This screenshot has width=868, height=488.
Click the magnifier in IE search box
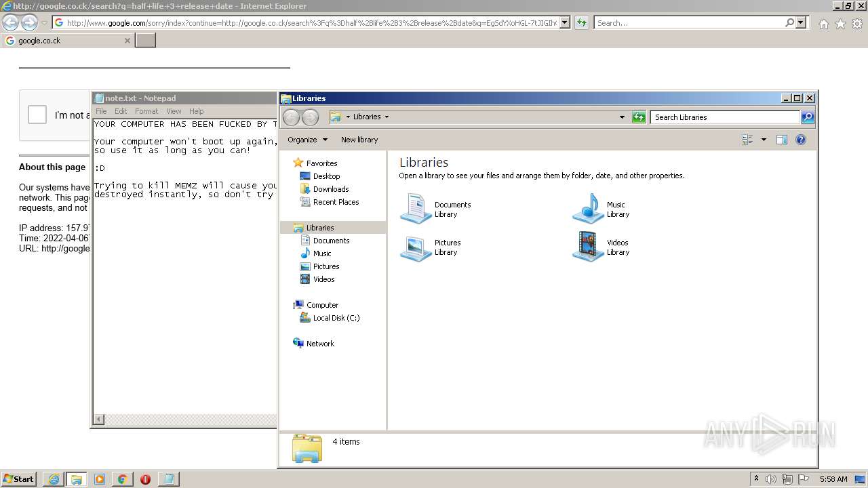[789, 22]
